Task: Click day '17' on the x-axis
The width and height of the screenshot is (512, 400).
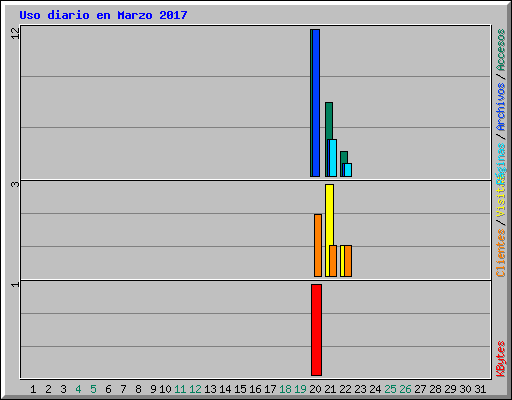Action: click(270, 389)
